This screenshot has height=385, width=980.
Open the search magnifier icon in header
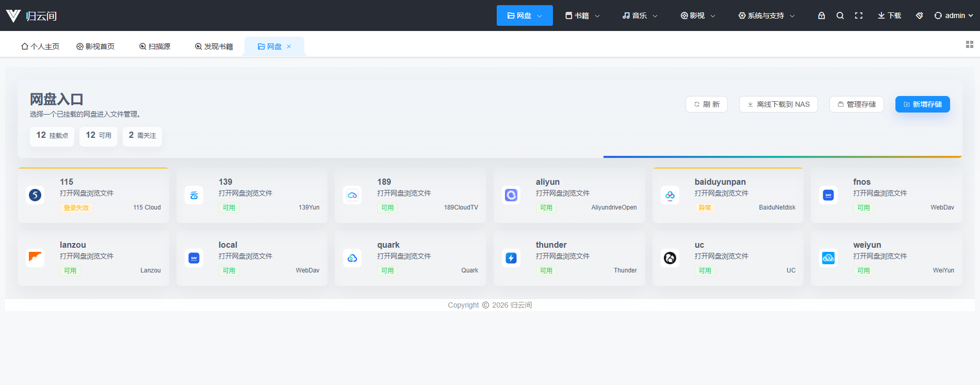[840, 15]
